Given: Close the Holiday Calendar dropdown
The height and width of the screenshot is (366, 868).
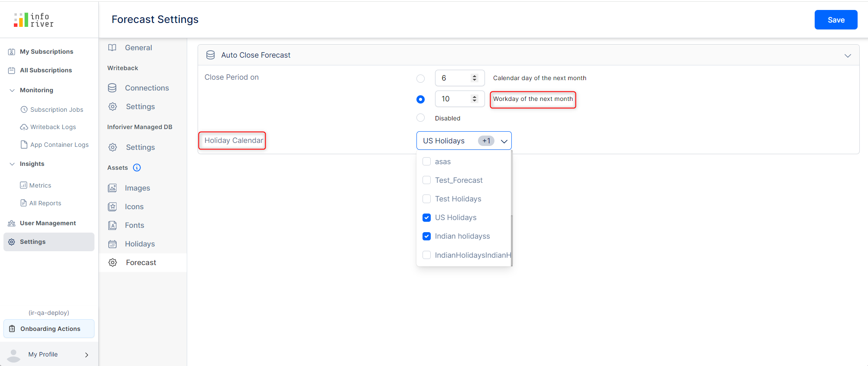Looking at the screenshot, I should click(504, 141).
